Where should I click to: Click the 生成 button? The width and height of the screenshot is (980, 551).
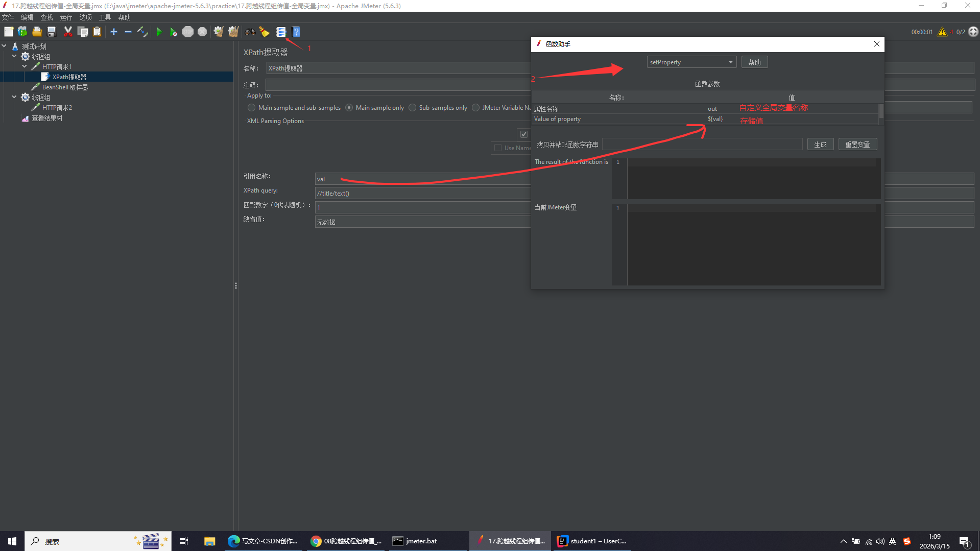[x=820, y=145]
